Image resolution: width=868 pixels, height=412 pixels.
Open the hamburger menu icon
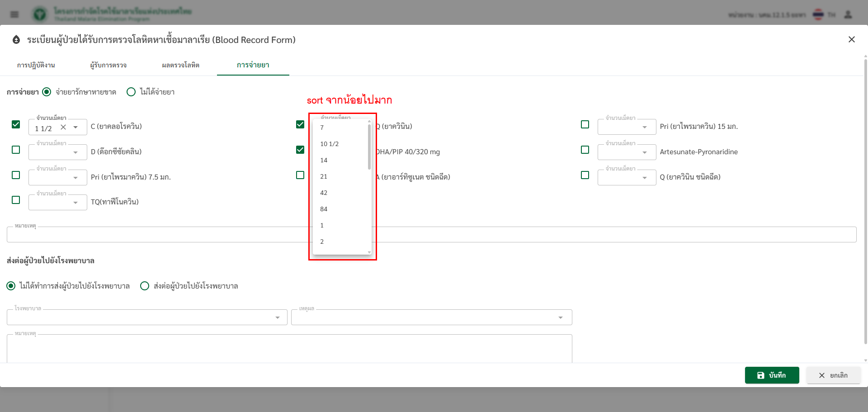[14, 14]
